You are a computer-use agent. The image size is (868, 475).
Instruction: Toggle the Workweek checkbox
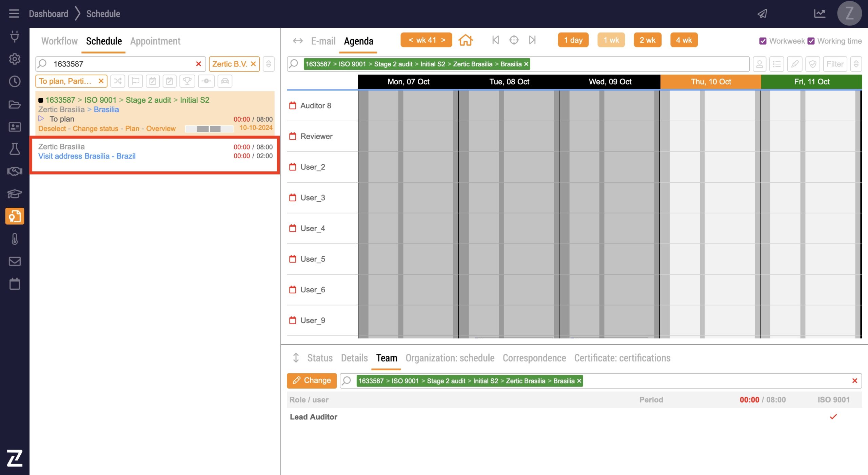tap(763, 41)
